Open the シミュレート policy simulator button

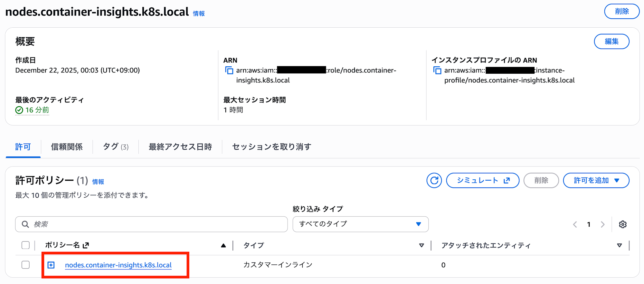483,180
